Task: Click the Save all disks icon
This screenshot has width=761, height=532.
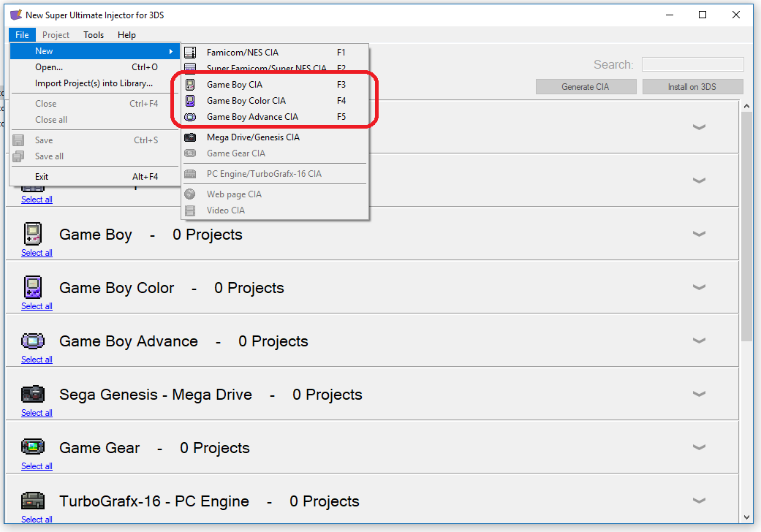Action: click(18, 156)
